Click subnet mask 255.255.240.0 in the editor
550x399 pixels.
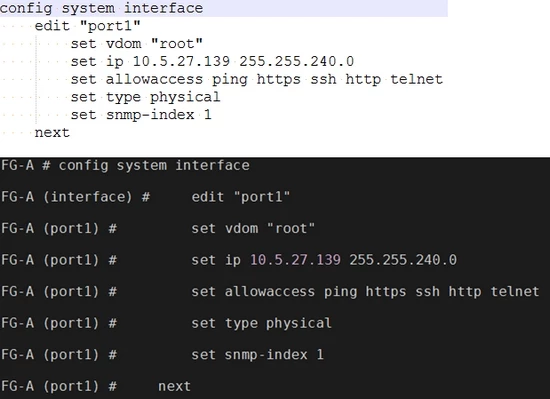pos(296,61)
